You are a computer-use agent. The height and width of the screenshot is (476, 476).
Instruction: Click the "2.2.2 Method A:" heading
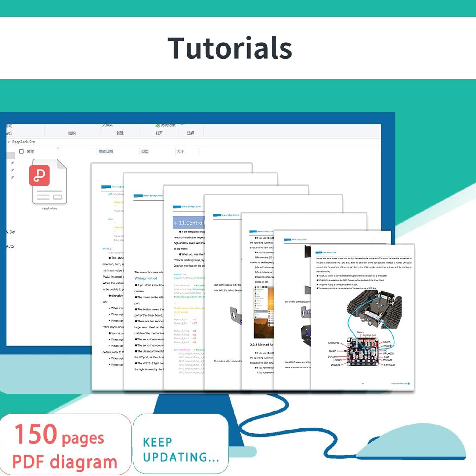(261, 345)
